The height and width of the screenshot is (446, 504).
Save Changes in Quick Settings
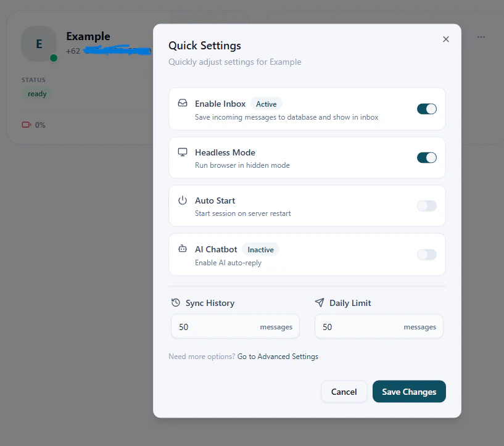[408, 391]
